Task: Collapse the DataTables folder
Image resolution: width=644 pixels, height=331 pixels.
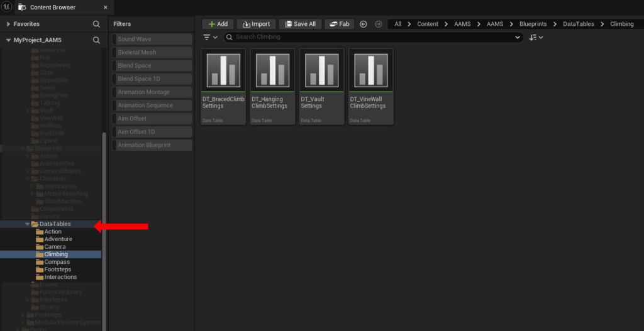Action: pos(27,224)
